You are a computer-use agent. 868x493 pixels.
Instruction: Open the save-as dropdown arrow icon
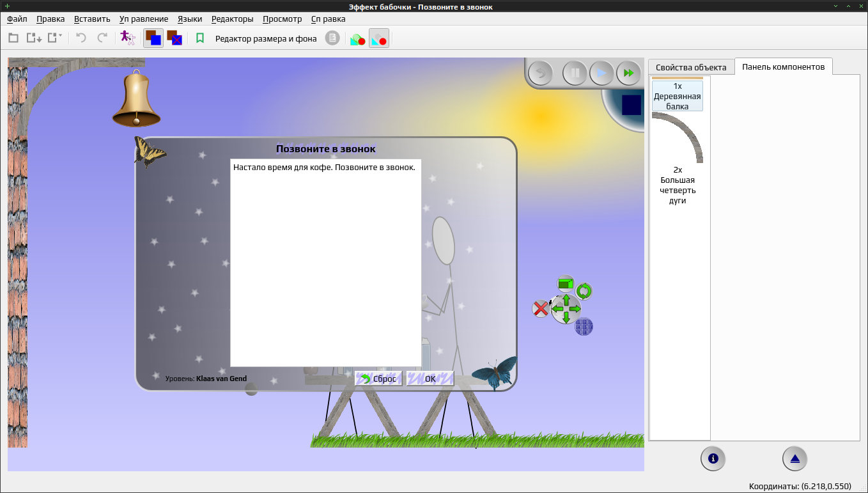pyautogui.click(x=55, y=38)
